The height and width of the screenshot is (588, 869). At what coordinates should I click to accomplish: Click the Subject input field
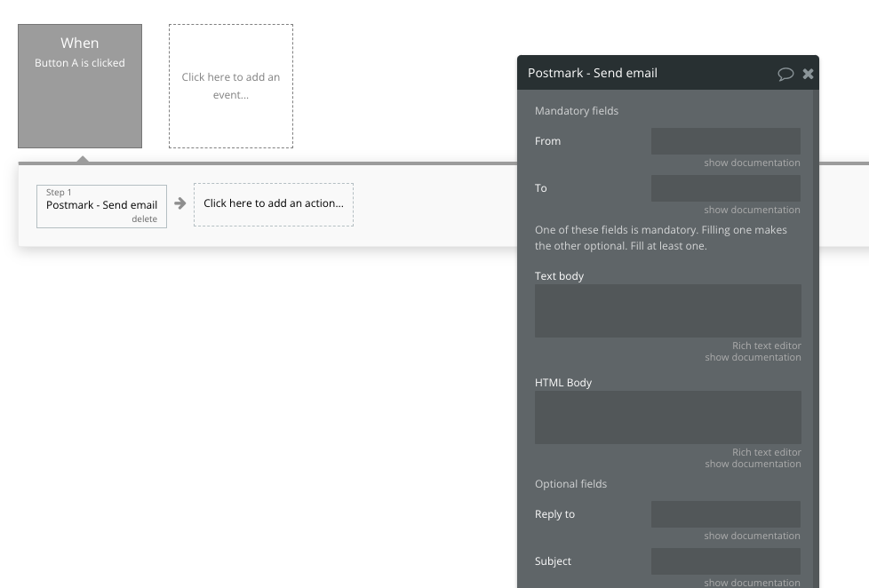[x=725, y=560]
